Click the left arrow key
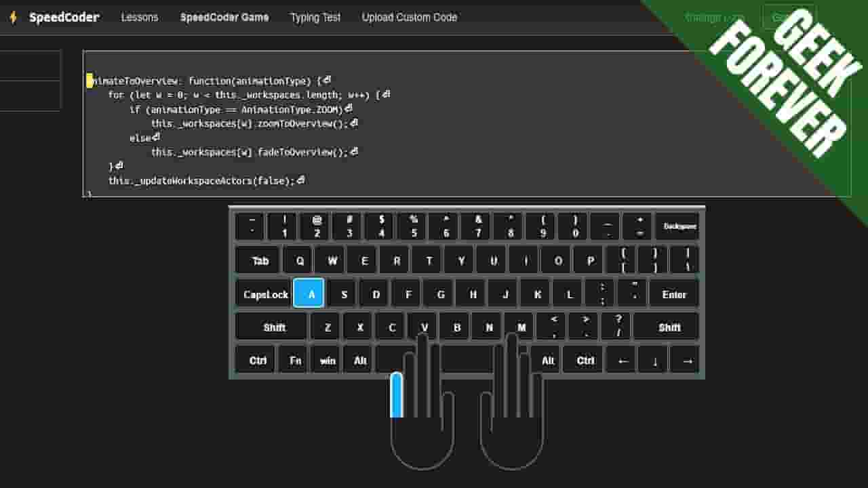This screenshot has height=488, width=868. click(620, 360)
